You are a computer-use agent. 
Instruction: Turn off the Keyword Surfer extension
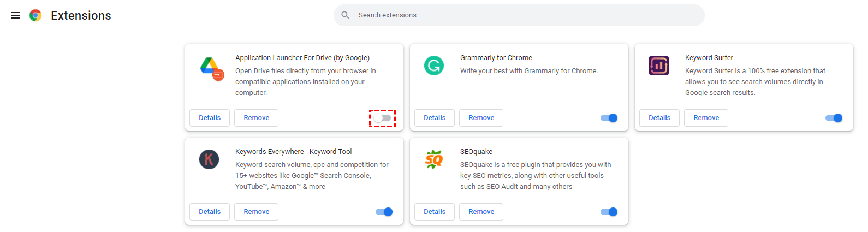click(x=834, y=118)
